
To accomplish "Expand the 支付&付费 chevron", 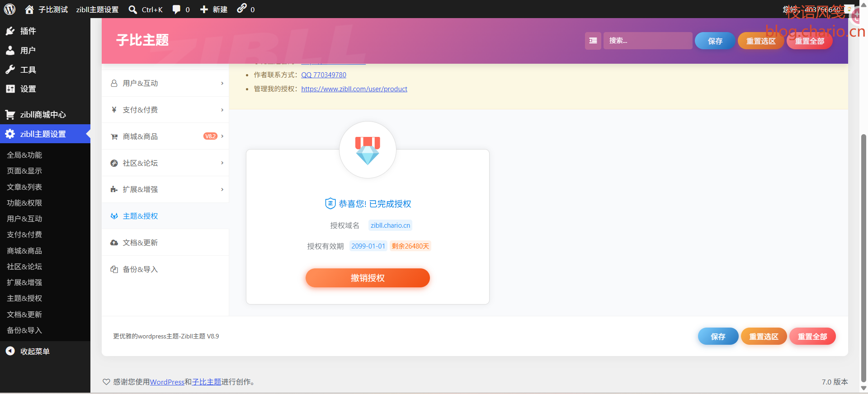I will (222, 110).
